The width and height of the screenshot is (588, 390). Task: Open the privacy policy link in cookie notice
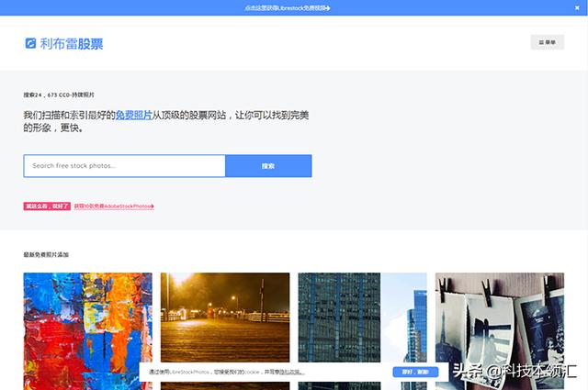coord(292,372)
